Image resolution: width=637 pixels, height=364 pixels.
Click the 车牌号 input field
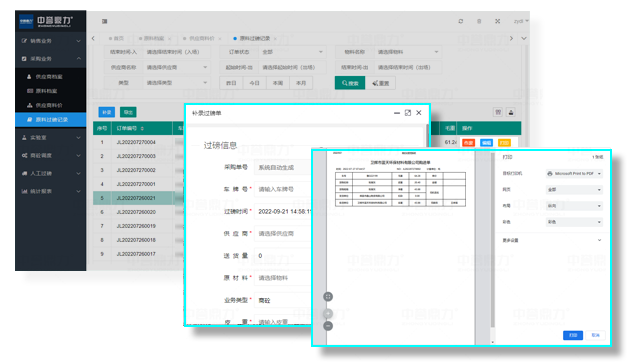(x=283, y=189)
